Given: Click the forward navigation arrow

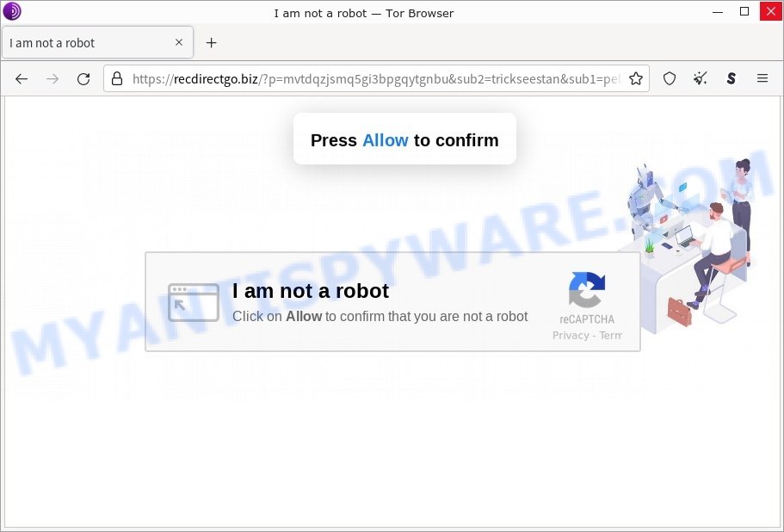Looking at the screenshot, I should click(52, 78).
